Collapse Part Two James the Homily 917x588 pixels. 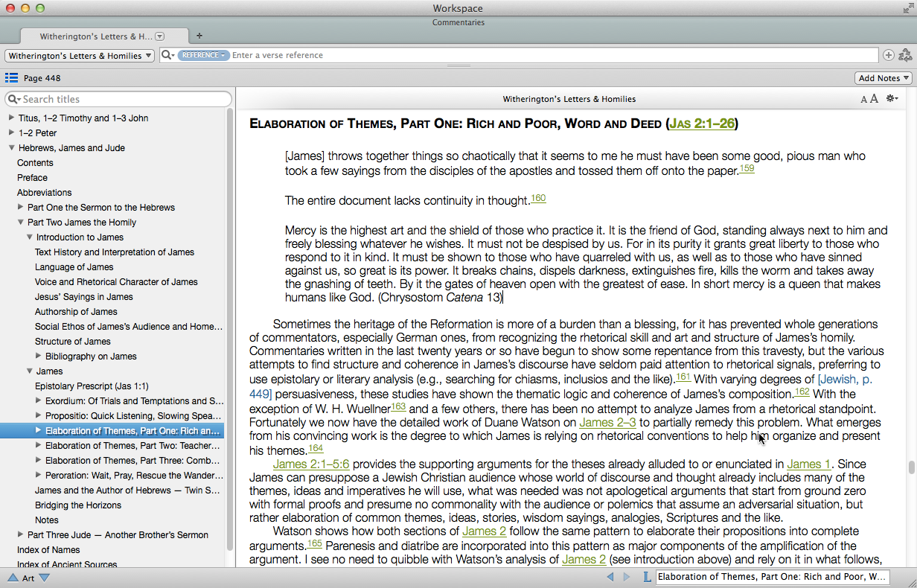[21, 223]
